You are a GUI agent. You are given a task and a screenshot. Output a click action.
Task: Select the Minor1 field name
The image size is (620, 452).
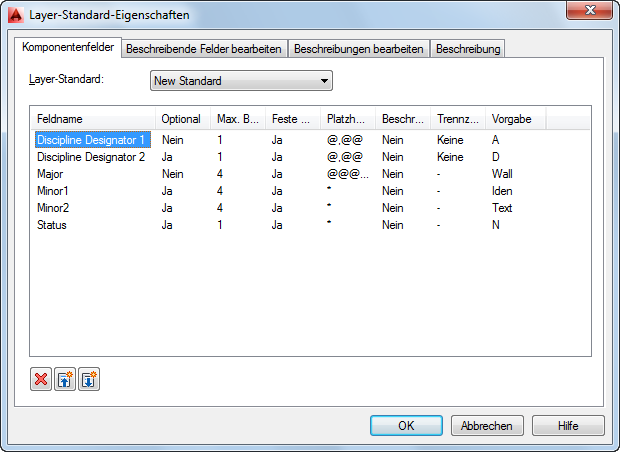pos(53,191)
